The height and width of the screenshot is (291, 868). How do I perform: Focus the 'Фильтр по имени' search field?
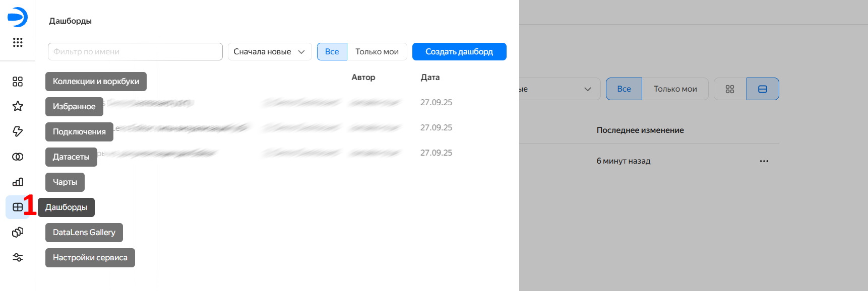pos(135,51)
